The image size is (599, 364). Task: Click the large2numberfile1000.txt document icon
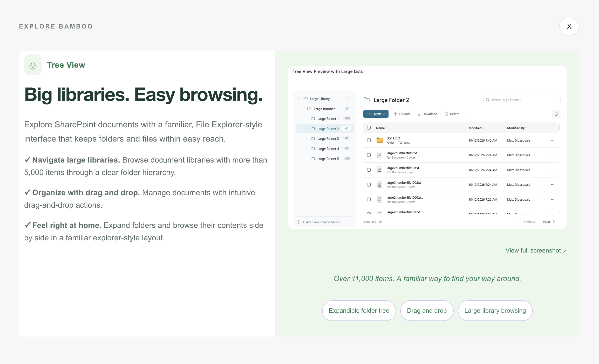[380, 199]
